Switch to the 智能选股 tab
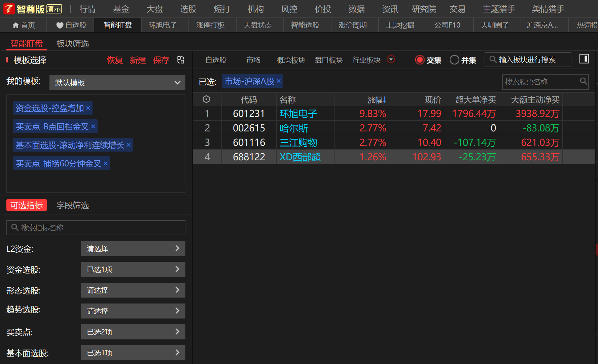This screenshot has height=364, width=598. coord(305,25)
